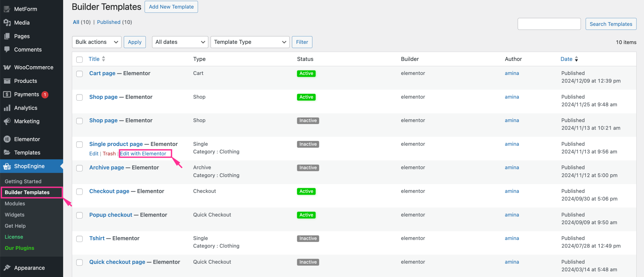Click the Comments sidebar icon
The height and width of the screenshot is (277, 644).
(x=7, y=50)
